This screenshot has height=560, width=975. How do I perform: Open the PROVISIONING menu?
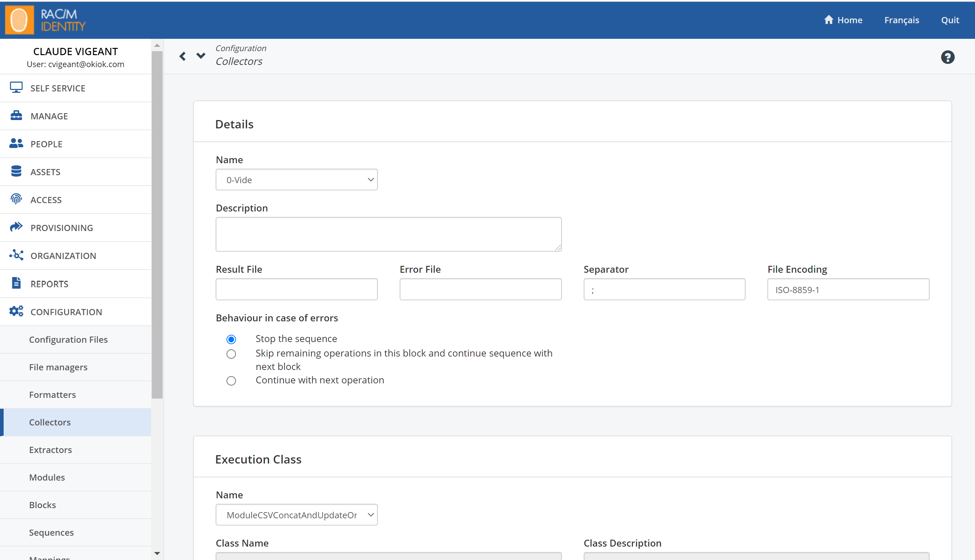(76, 228)
